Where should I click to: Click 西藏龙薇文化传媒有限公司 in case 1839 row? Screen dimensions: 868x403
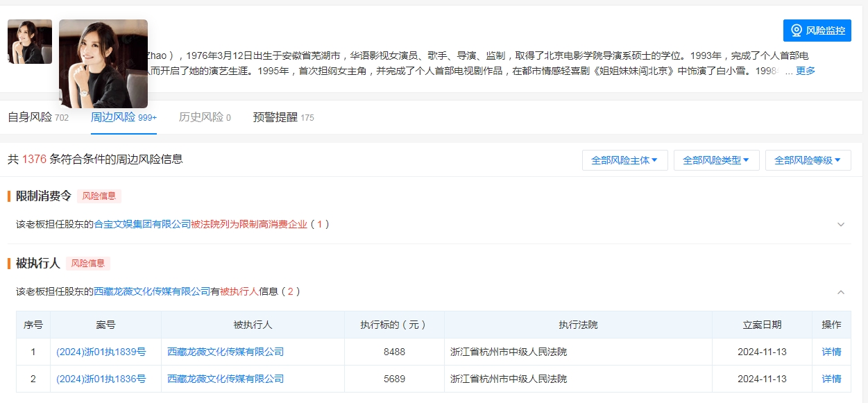click(x=225, y=352)
